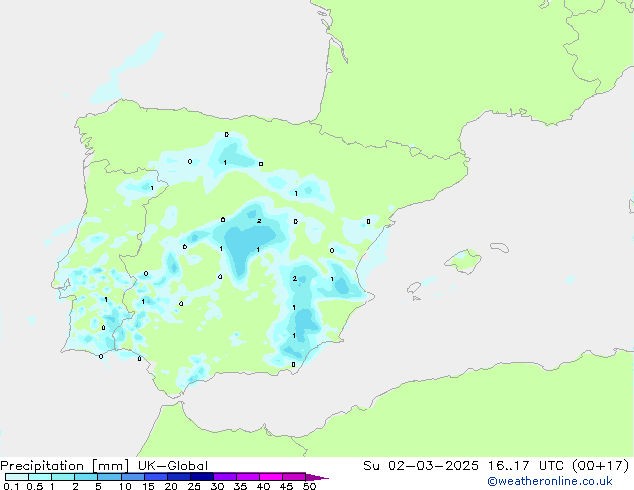Select the 5–10 mm legend color swatch
634x490 pixels.
109,477
